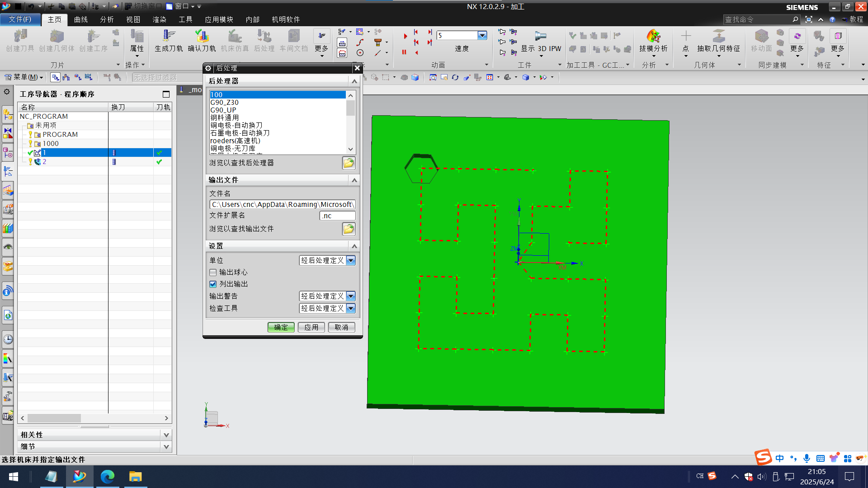Click the 应用 Apply button

[x=311, y=327]
